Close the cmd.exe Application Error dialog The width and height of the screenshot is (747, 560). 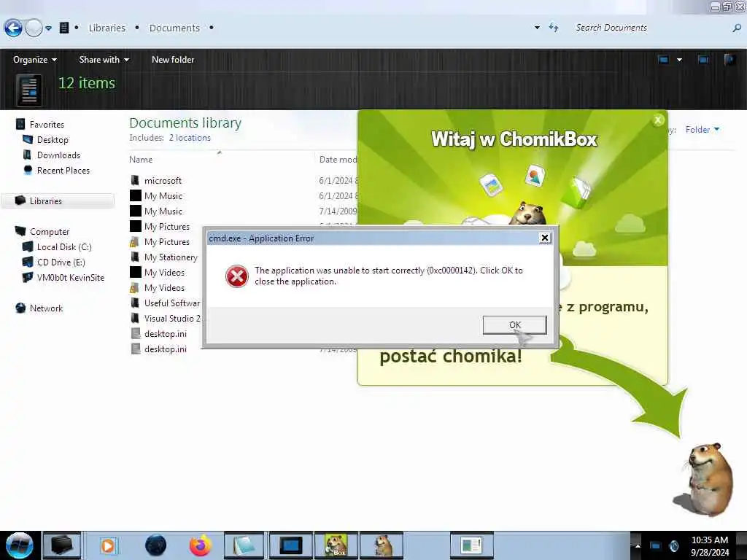click(x=544, y=238)
